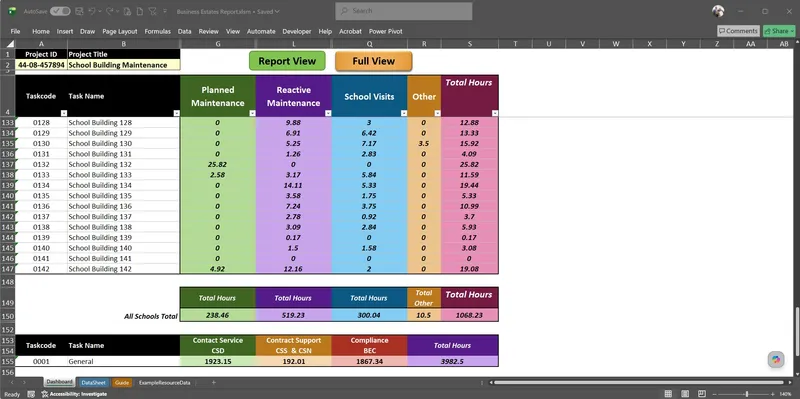This screenshot has width=800, height=399.
Task: Click the macro recording icon in status bar
Action: [x=32, y=394]
